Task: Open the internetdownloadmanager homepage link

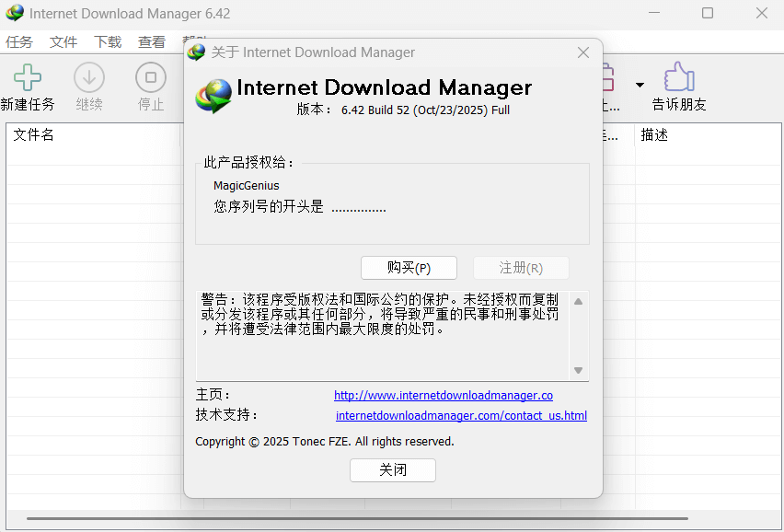Action: (x=443, y=395)
